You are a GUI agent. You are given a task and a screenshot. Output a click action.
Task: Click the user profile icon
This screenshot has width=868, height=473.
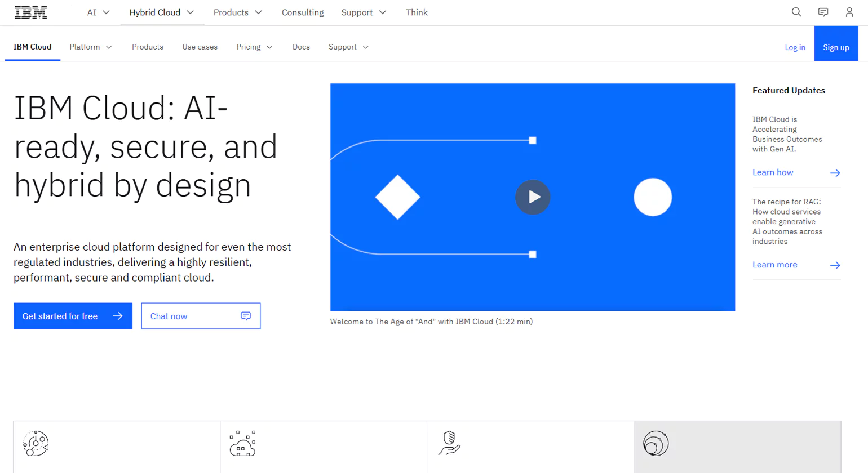849,12
